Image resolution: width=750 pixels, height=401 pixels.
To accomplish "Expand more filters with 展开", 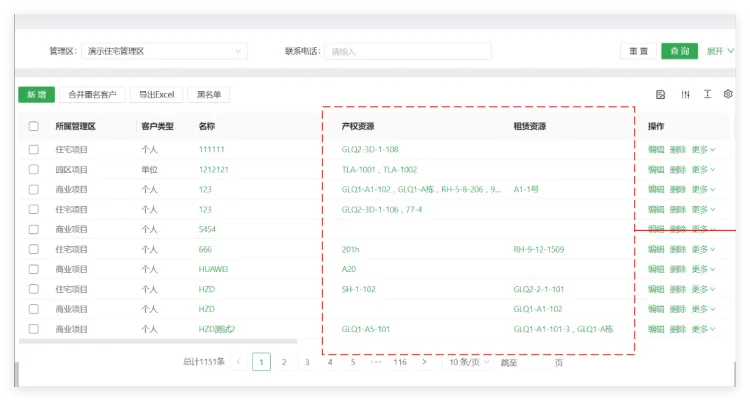I will [720, 51].
